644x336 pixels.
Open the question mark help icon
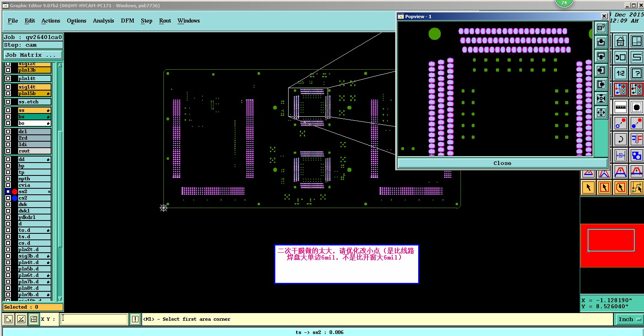click(636, 73)
